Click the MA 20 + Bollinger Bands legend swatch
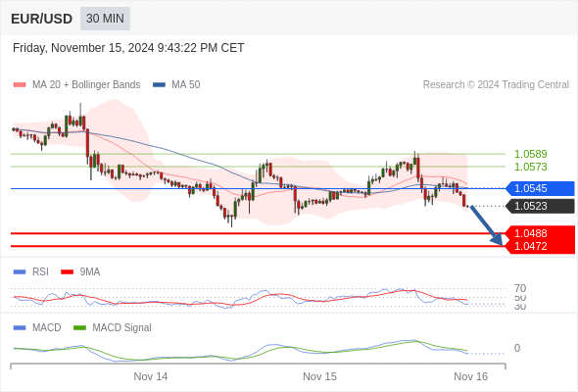Screen dimensions: 578x392 pos(20,85)
